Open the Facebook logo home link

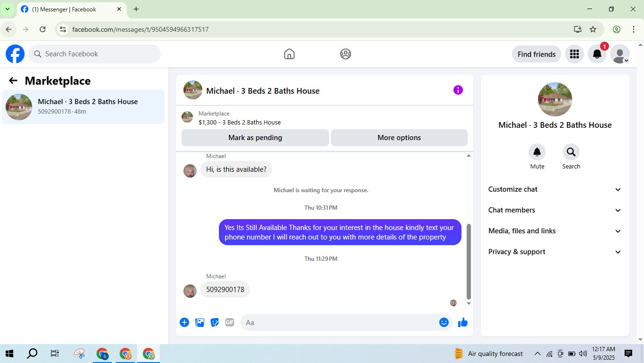(15, 54)
